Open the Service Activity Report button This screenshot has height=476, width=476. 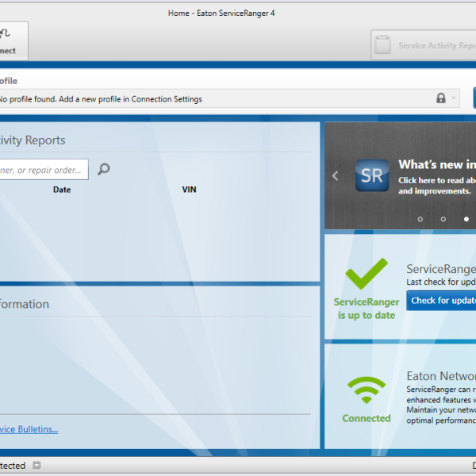coord(424,46)
